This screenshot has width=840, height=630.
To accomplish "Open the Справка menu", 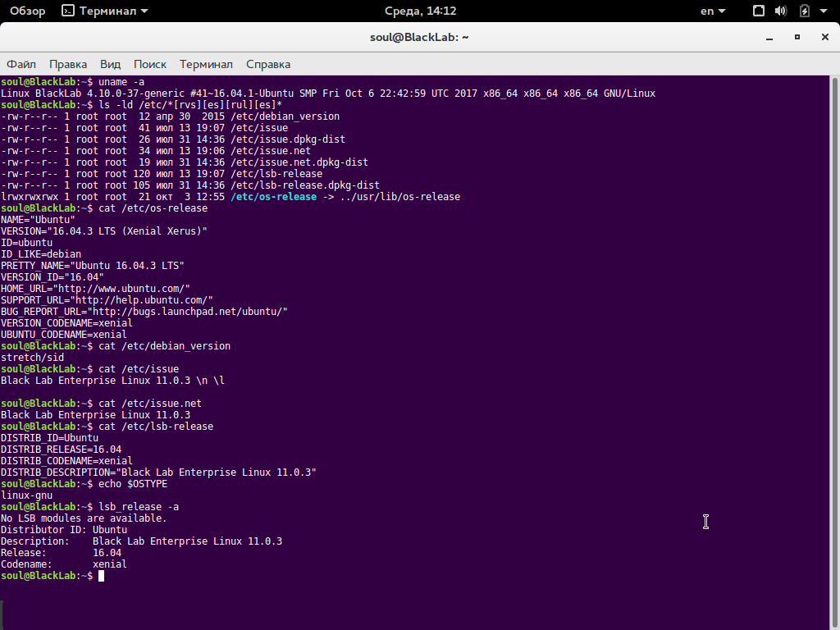I will [x=268, y=64].
